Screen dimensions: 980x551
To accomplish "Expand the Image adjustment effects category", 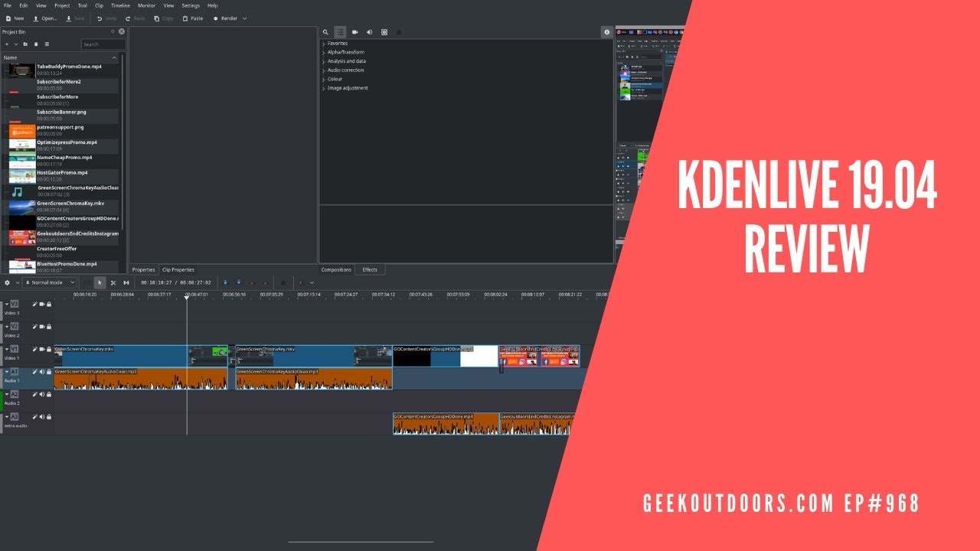I will click(x=324, y=88).
